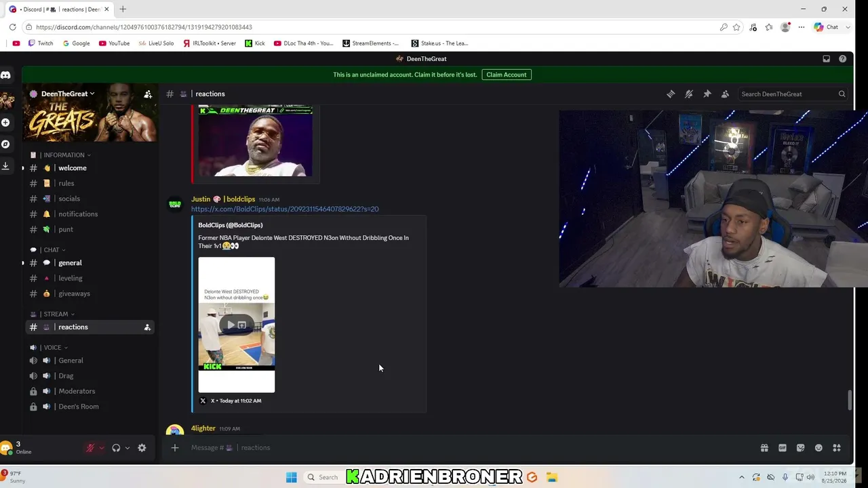Screen dimensions: 868x488
Task: Click the Claim Account button
Action: click(x=507, y=75)
